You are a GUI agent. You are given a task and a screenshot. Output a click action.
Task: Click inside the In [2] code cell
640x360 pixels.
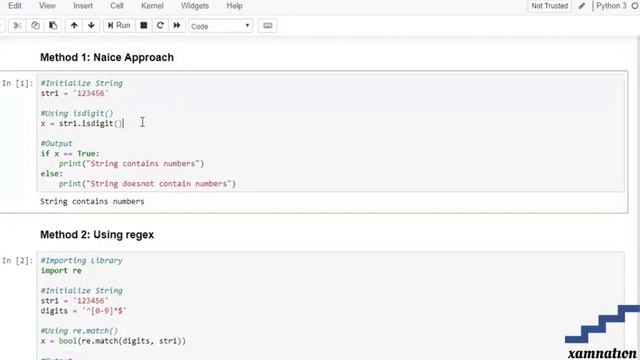[330, 306]
